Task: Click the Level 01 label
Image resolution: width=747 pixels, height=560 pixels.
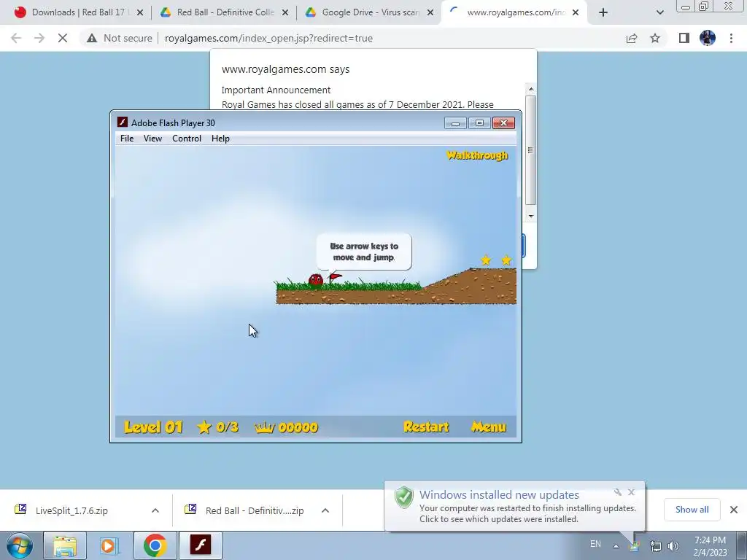Action: [153, 427]
